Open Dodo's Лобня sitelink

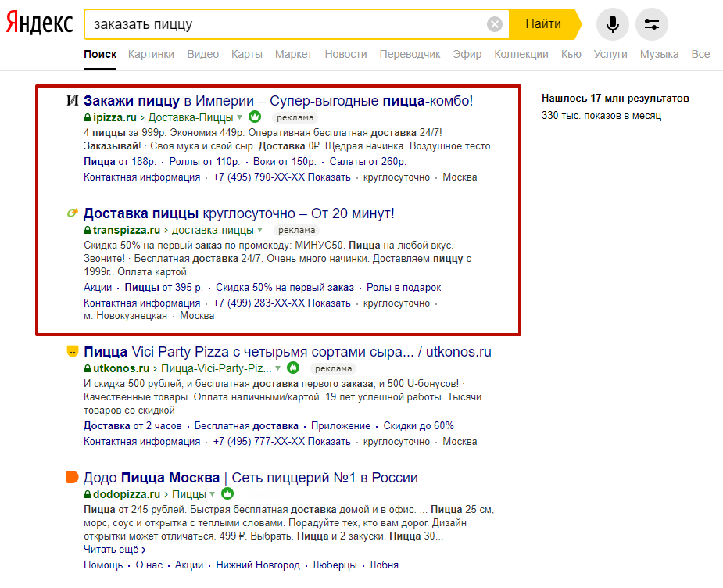click(384, 565)
